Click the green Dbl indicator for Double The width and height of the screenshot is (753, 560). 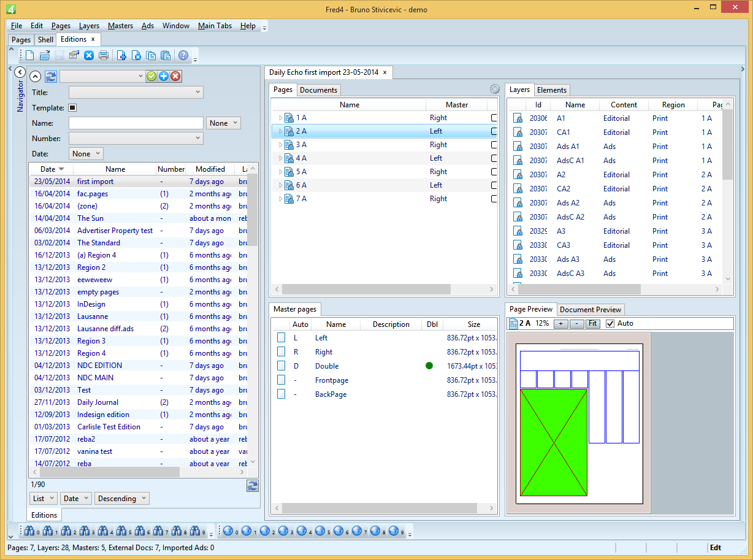[x=429, y=366]
